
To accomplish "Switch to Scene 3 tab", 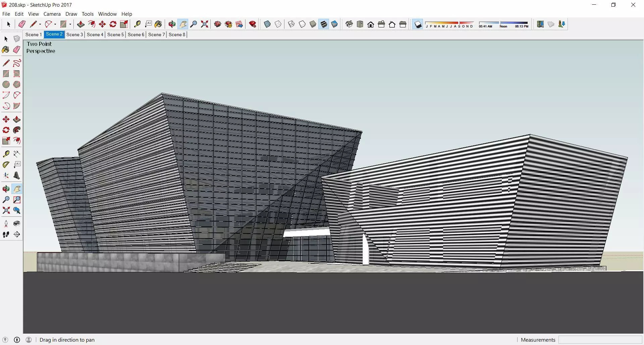I will (x=74, y=34).
